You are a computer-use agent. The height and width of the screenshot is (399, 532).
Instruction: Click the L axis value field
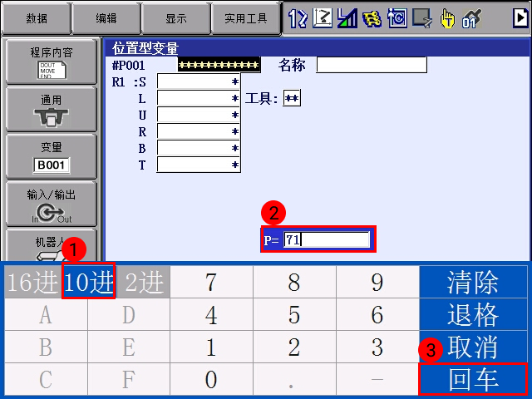point(199,98)
